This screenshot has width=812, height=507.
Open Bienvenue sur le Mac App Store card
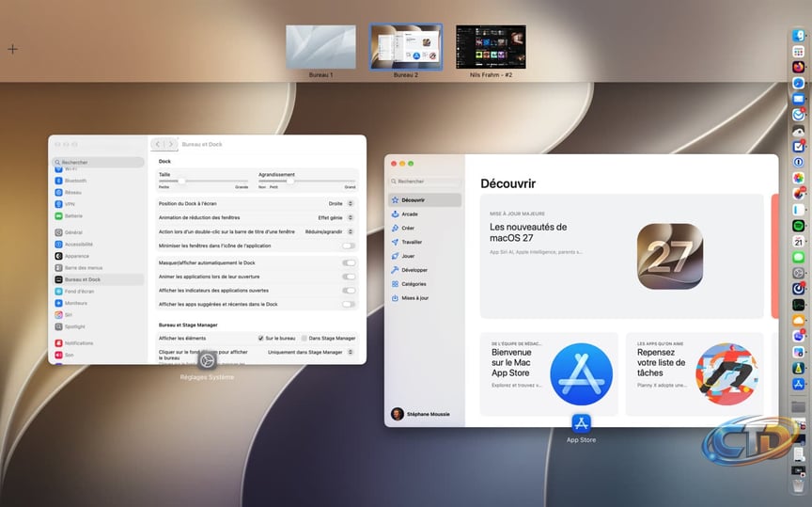pos(549,373)
